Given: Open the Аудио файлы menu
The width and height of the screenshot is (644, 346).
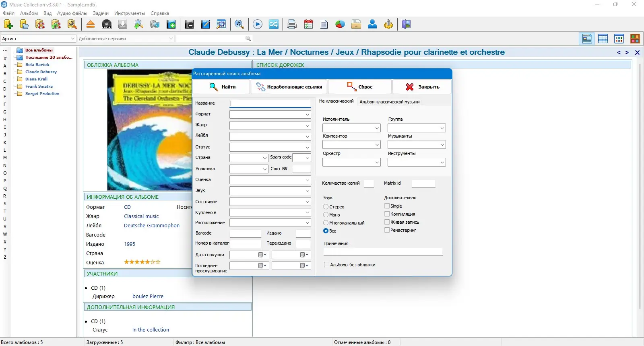Looking at the screenshot, I should (x=72, y=13).
